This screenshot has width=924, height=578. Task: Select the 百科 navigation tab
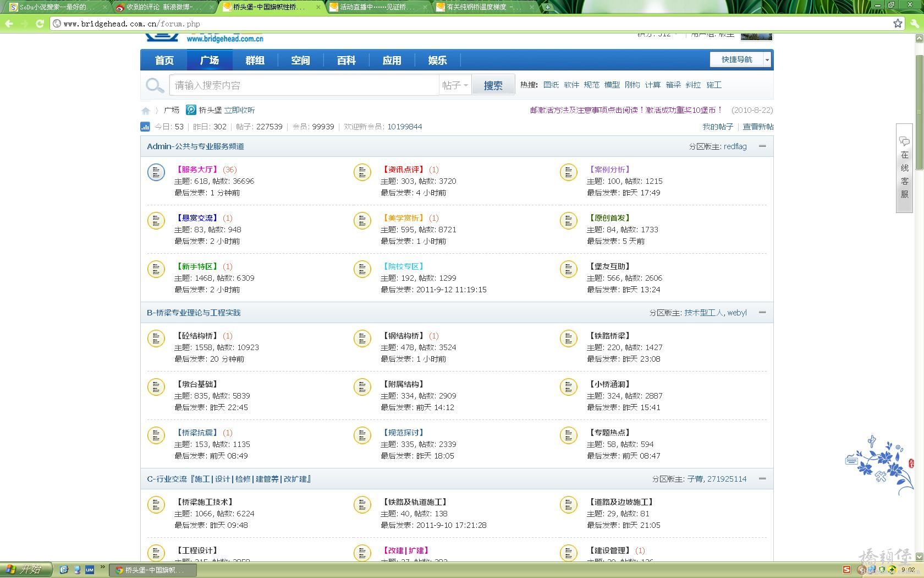[346, 60]
